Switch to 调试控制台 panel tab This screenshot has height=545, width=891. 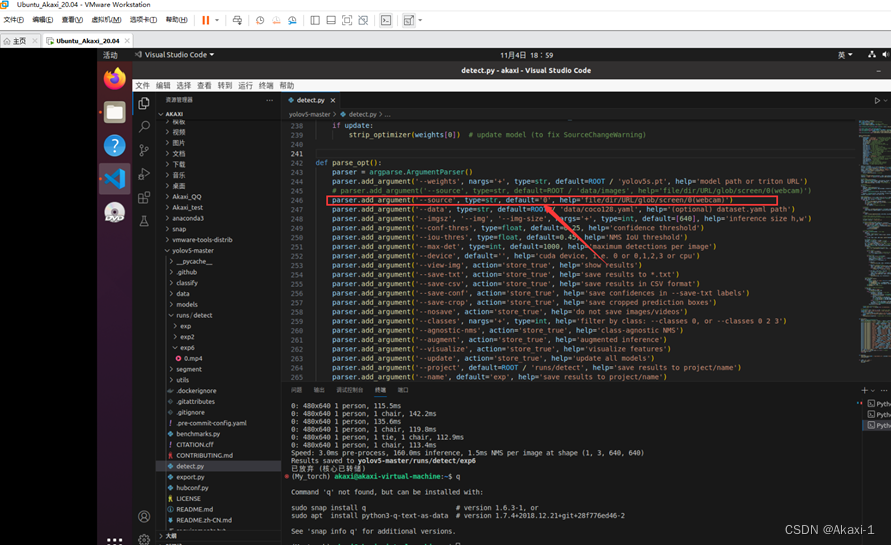[349, 390]
